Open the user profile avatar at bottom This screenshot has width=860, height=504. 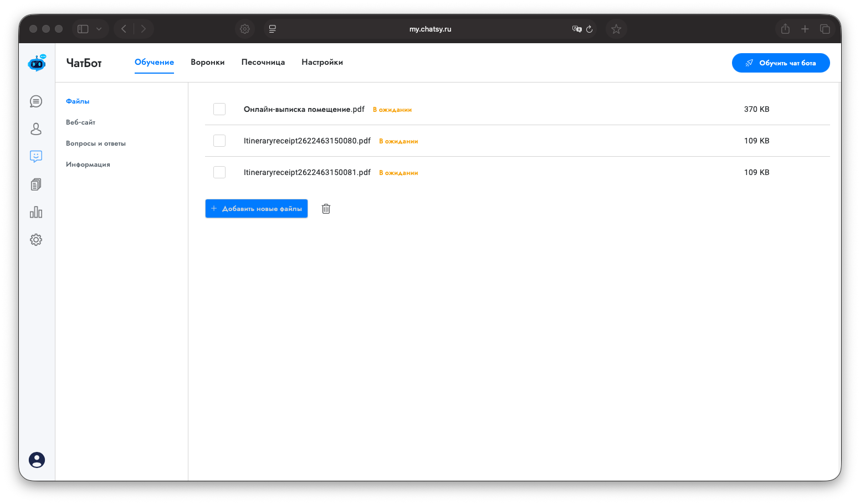pyautogui.click(x=37, y=460)
